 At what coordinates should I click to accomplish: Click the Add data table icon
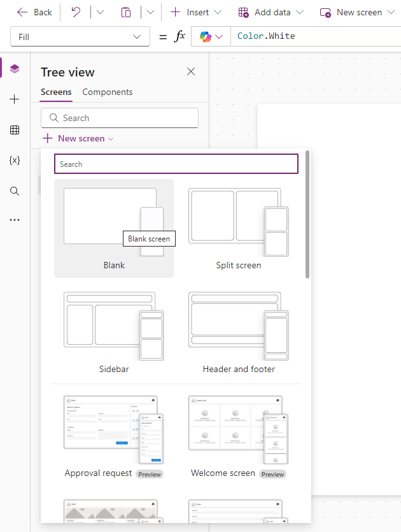pos(243,13)
